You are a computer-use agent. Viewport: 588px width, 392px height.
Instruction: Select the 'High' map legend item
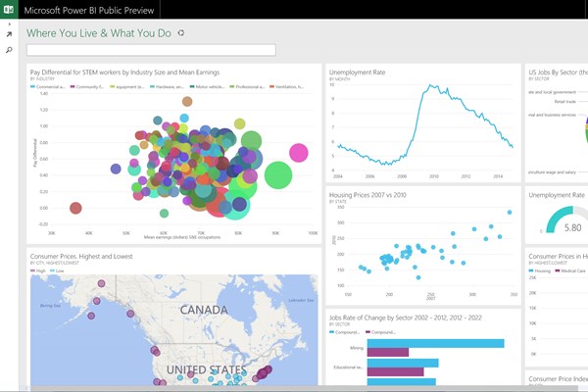point(38,270)
